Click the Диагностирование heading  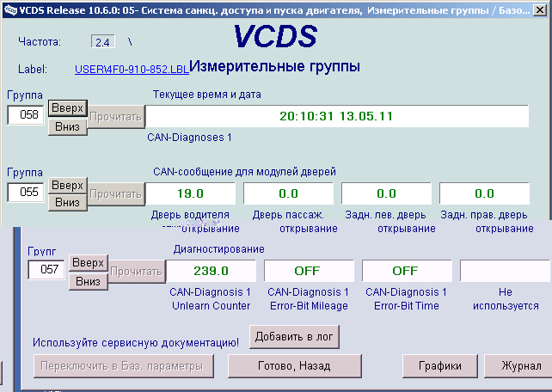click(x=218, y=249)
